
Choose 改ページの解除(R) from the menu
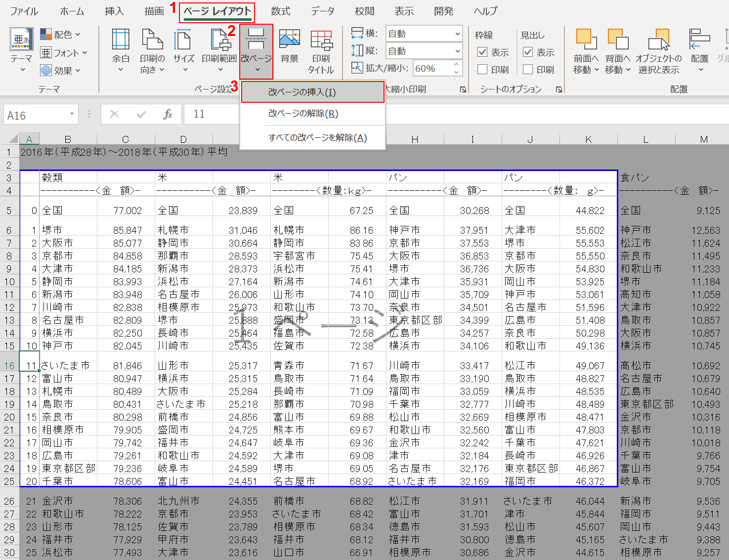(x=312, y=114)
